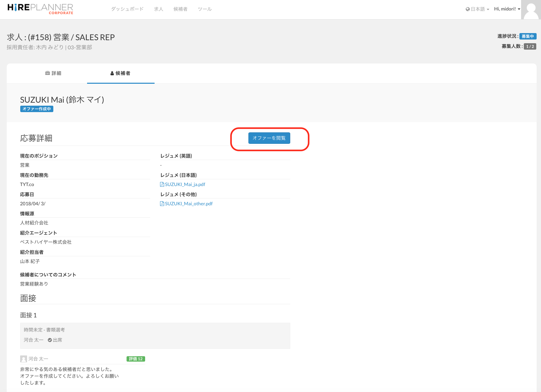This screenshot has height=392, width=541.
Task: Open 求人 in the top navigation
Action: pyautogui.click(x=159, y=9)
